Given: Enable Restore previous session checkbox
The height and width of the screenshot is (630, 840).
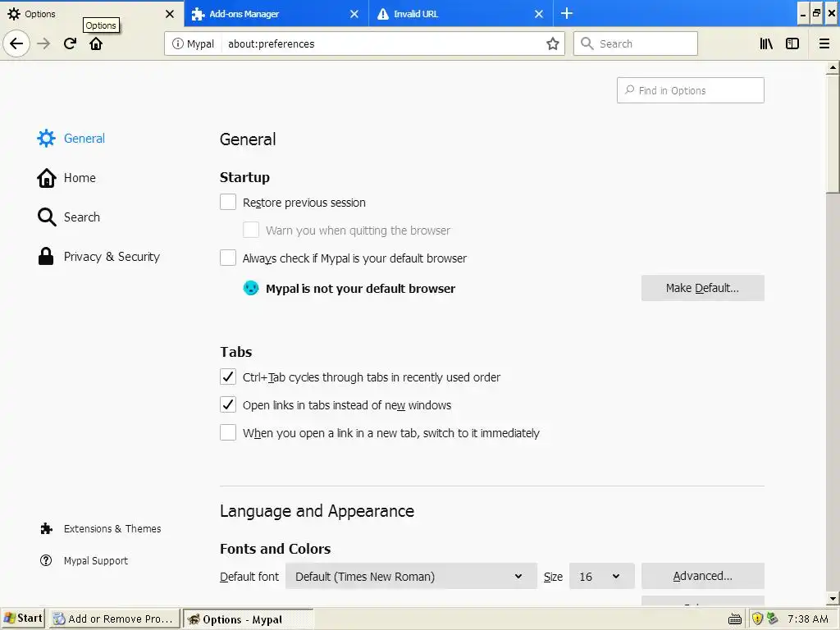Looking at the screenshot, I should point(228,202).
